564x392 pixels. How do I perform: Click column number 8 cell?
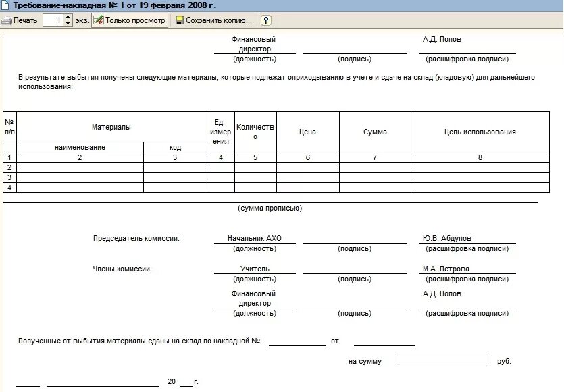480,157
